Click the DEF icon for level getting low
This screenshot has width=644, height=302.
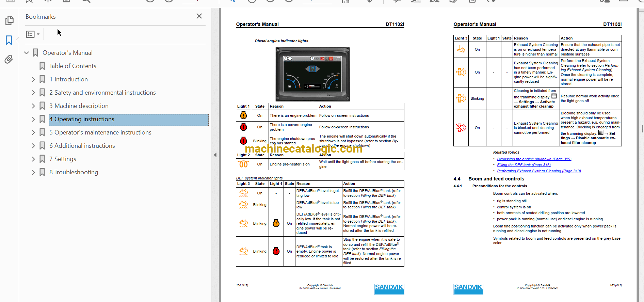point(243,193)
